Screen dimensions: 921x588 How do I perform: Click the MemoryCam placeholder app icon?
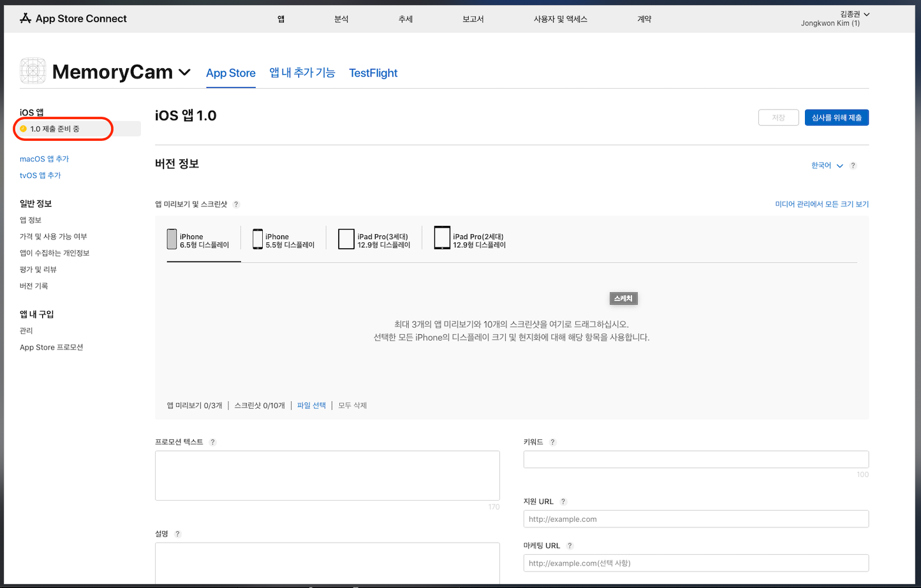click(33, 71)
